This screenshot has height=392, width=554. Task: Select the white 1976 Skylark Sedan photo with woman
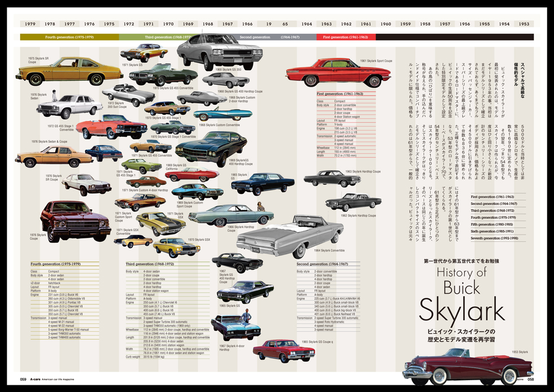[70, 105]
